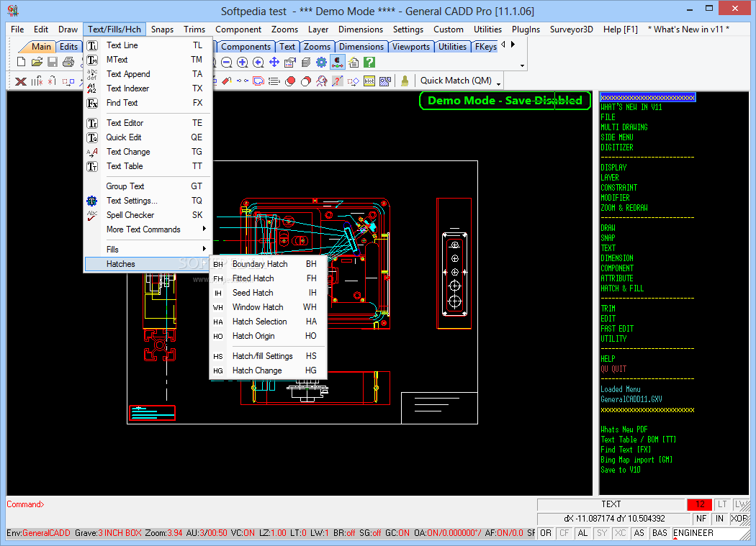This screenshot has height=546, width=756.
Task: Toggle the NF status button
Action: click(x=701, y=519)
